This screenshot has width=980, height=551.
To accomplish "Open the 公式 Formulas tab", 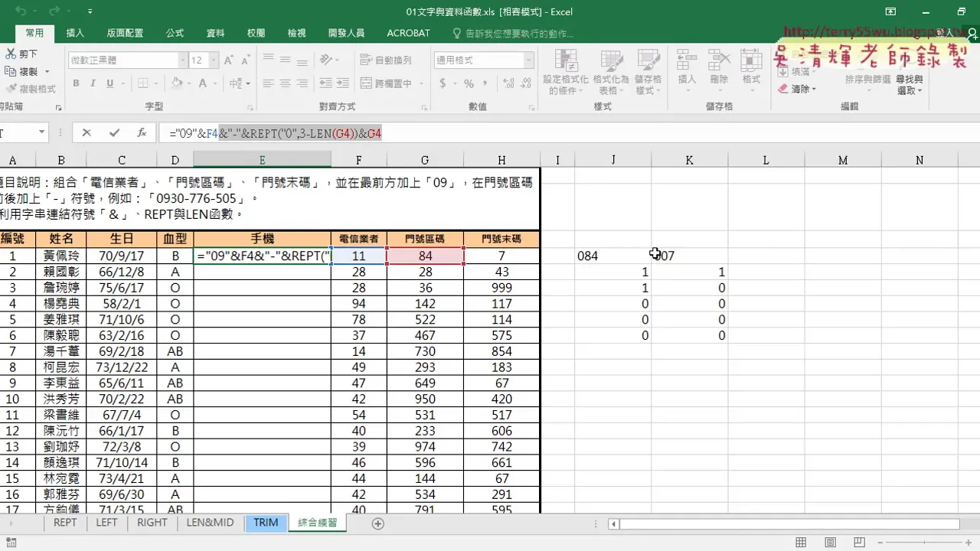I will (x=175, y=33).
